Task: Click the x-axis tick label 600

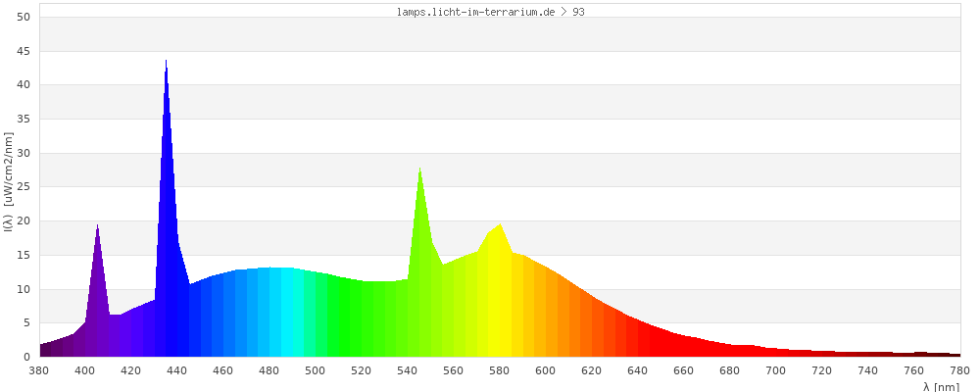Action: 546,370
